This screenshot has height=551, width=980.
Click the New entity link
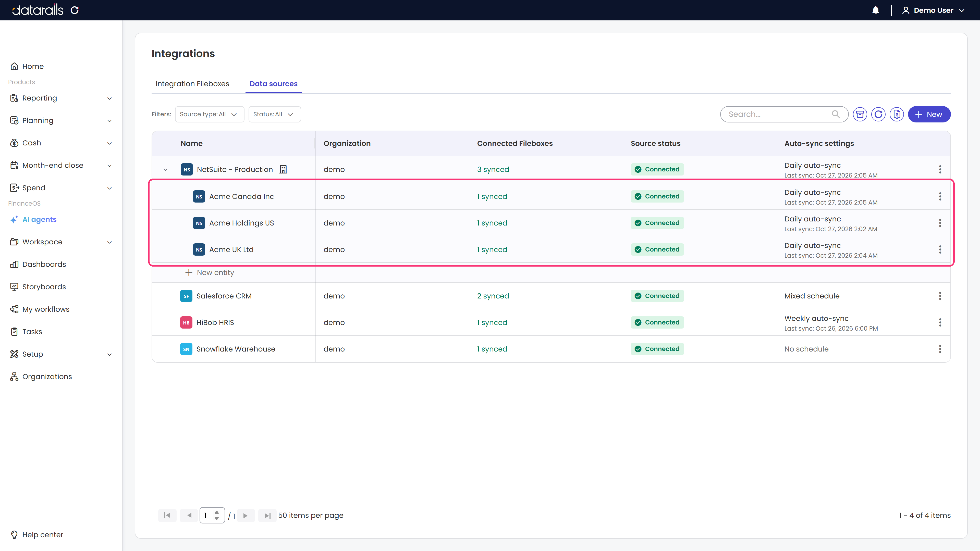[x=210, y=273]
